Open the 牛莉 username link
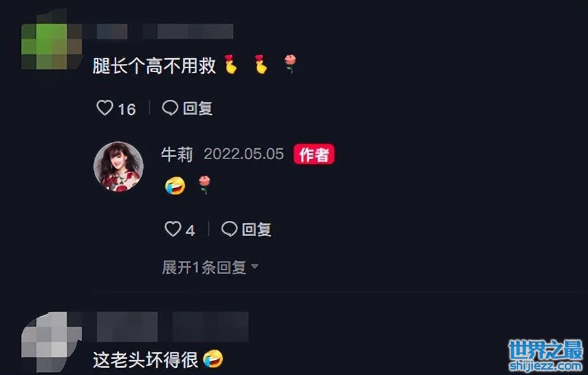Screen dimensions: 588x375 click(x=177, y=154)
